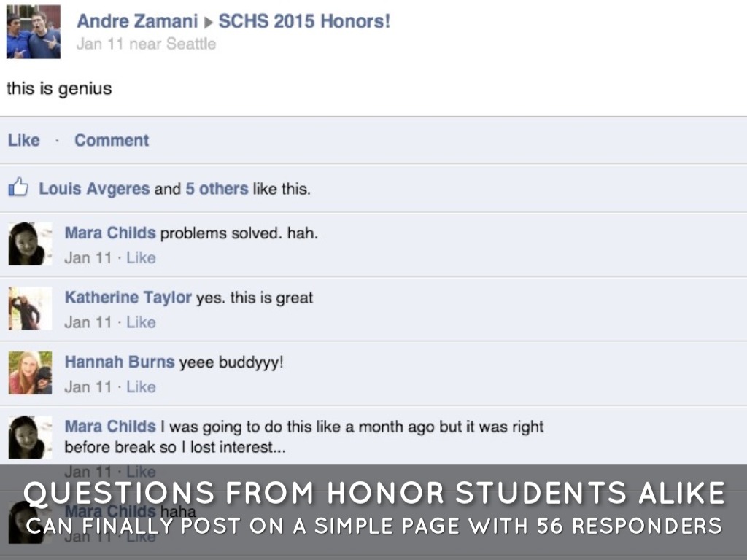Open commenter name on 'problems solved' comment

click(x=110, y=233)
